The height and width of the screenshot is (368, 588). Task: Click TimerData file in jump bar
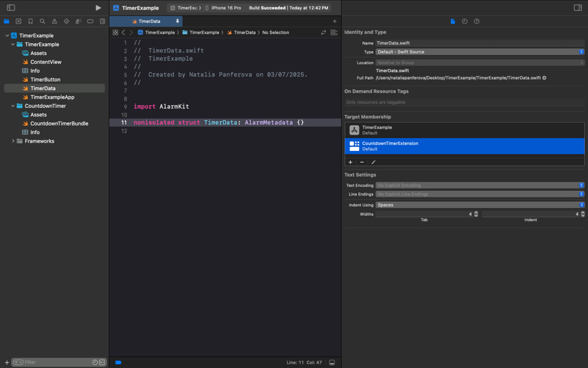coord(241,33)
